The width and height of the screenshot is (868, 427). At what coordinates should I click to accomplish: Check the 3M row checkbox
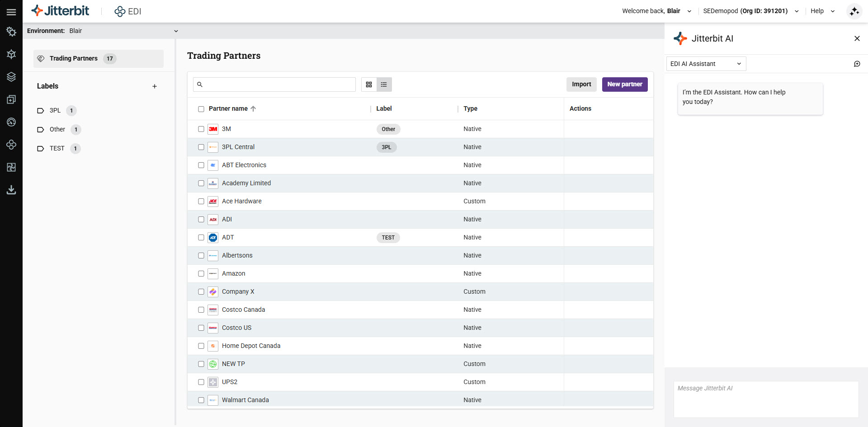point(201,129)
